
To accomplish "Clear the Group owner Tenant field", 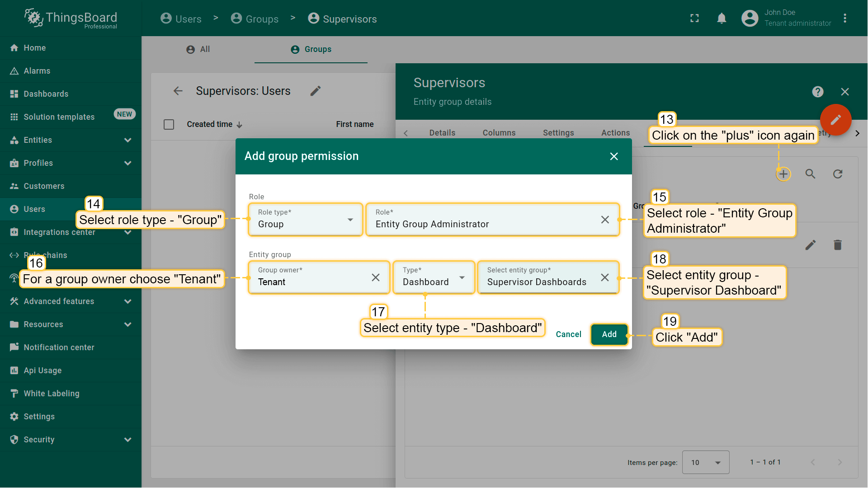I will coord(375,277).
